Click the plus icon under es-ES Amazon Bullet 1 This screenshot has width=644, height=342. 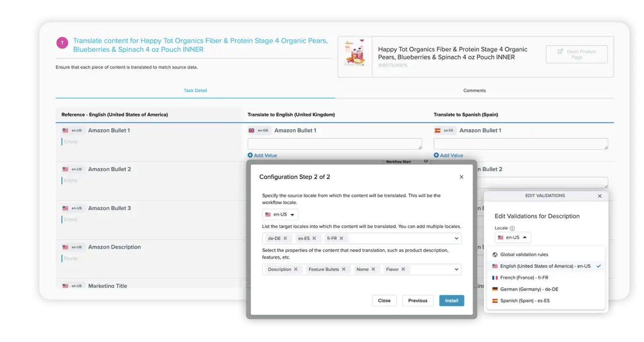(436, 155)
